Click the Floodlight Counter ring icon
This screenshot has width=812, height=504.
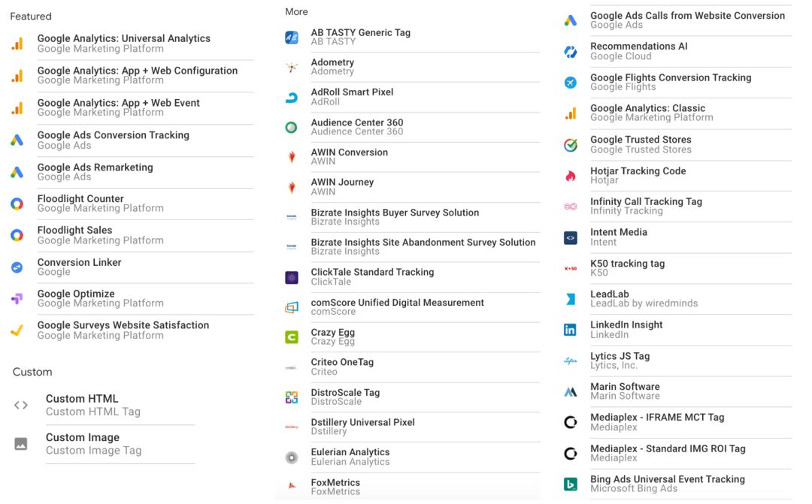(17, 204)
